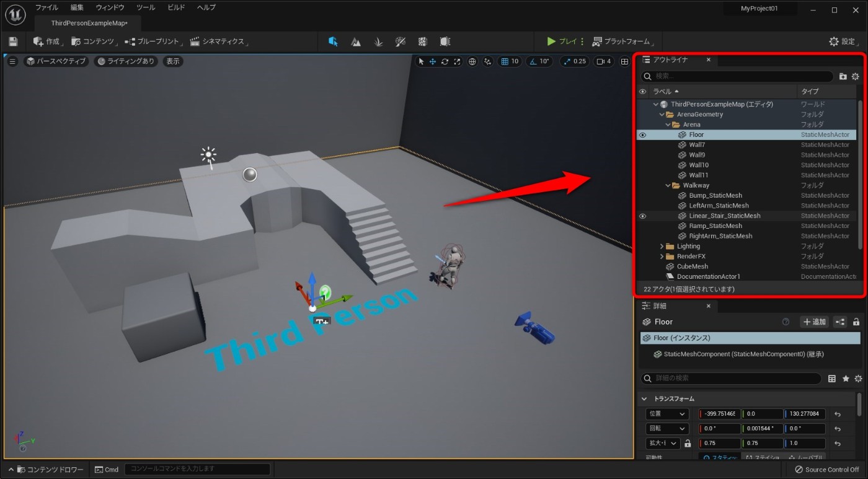
Task: Choose the viewport select cursor tool
Action: point(422,61)
